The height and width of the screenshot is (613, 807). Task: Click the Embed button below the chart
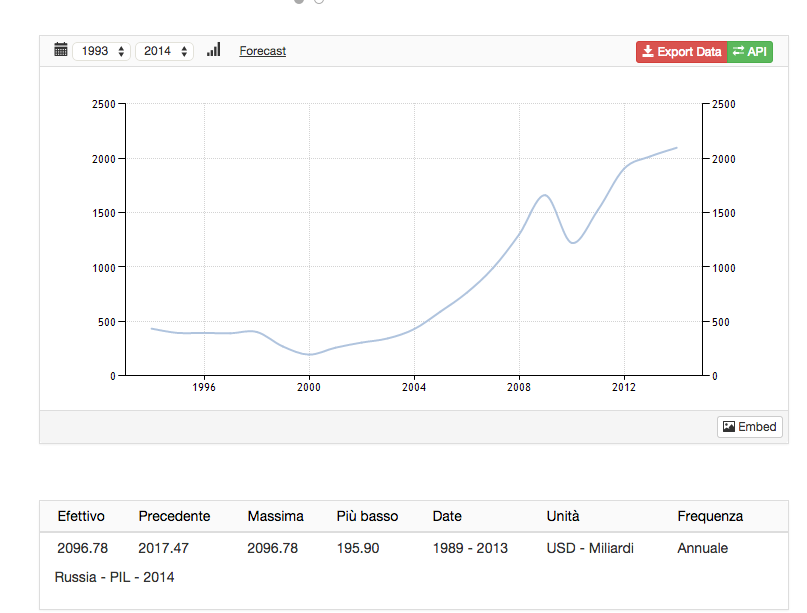pyautogui.click(x=749, y=427)
